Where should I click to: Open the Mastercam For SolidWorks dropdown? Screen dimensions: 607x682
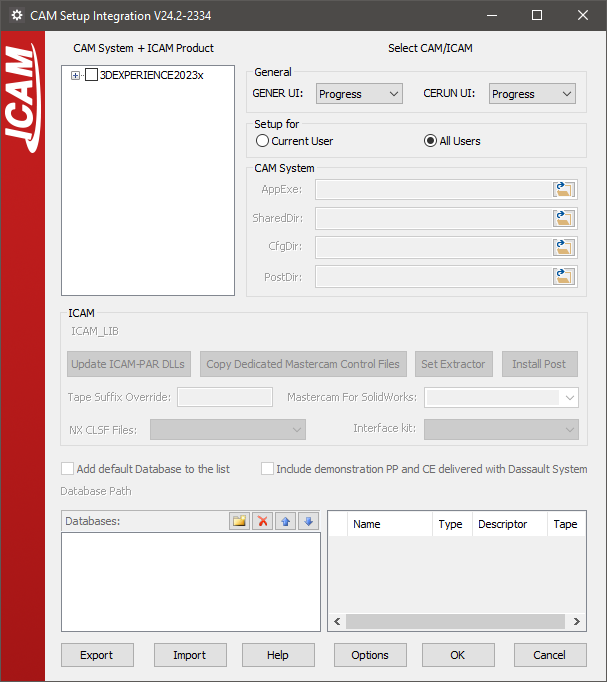(501, 398)
